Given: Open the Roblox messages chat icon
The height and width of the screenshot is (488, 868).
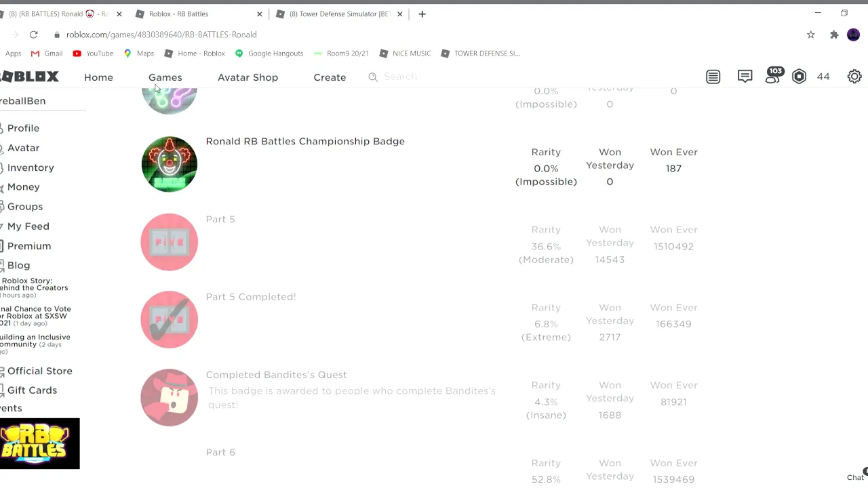Looking at the screenshot, I should tap(745, 77).
